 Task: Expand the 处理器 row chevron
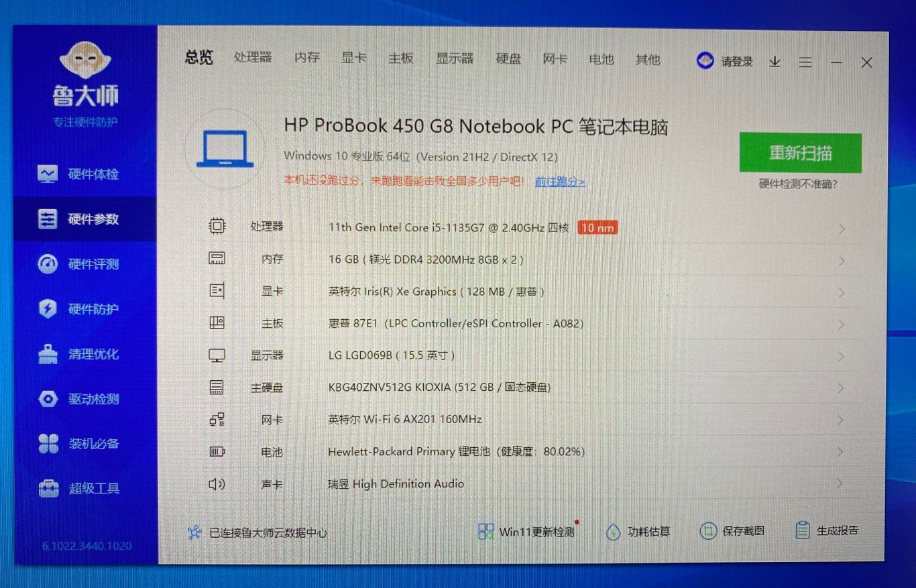click(x=842, y=229)
